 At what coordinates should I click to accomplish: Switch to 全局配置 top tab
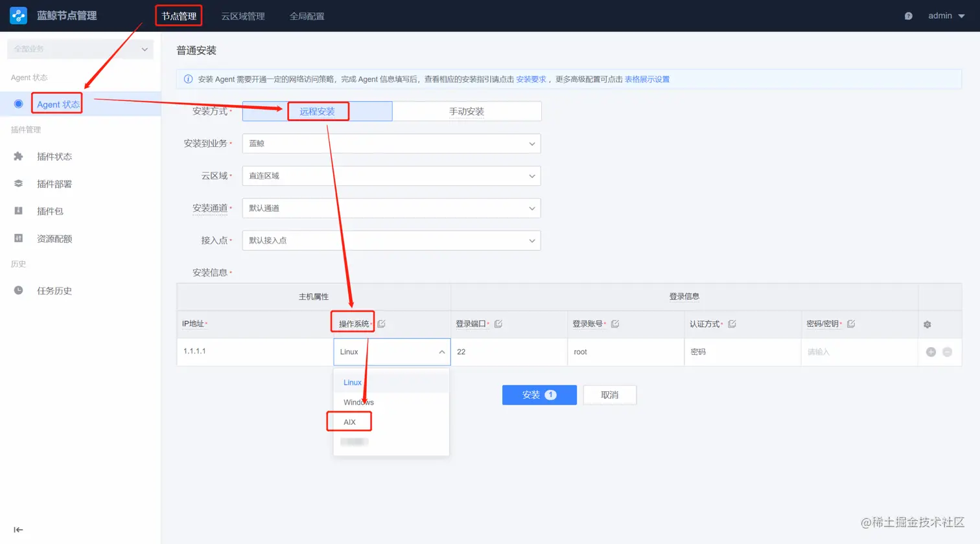coord(307,16)
